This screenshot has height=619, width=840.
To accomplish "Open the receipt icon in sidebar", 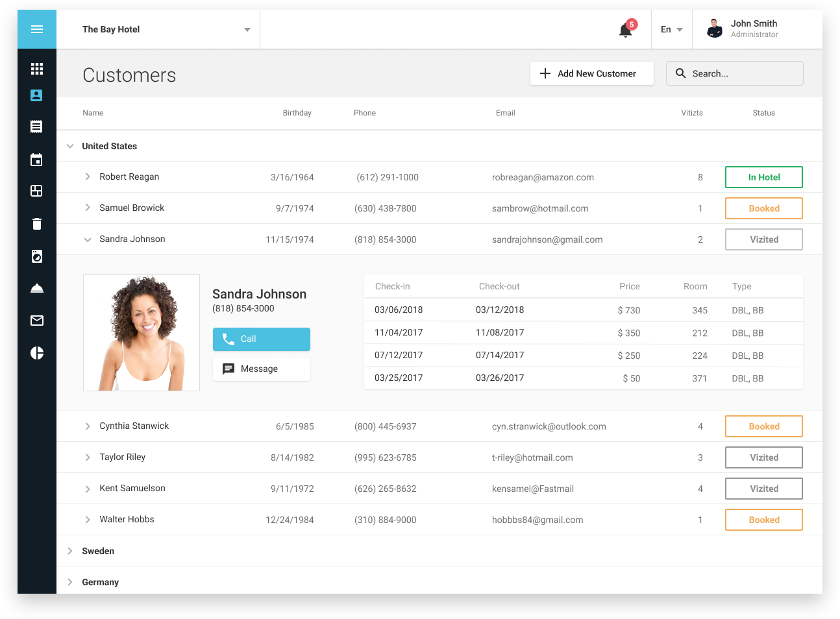I will [x=37, y=127].
